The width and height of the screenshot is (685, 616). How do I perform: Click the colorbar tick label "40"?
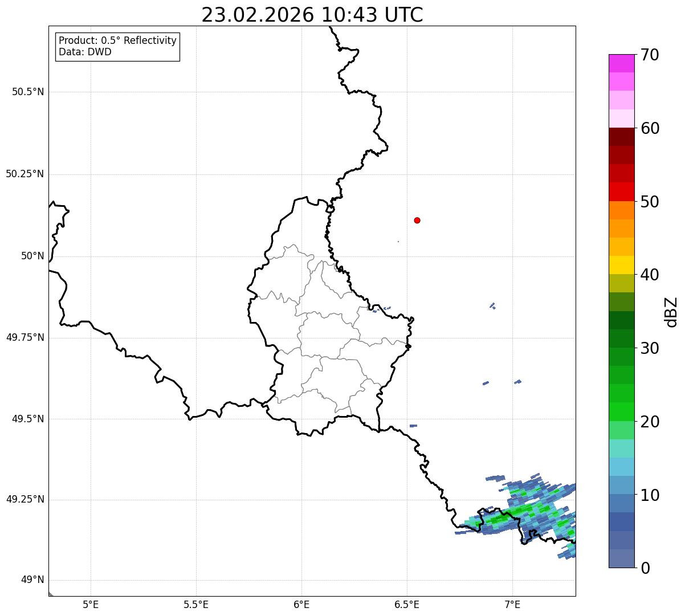point(650,275)
